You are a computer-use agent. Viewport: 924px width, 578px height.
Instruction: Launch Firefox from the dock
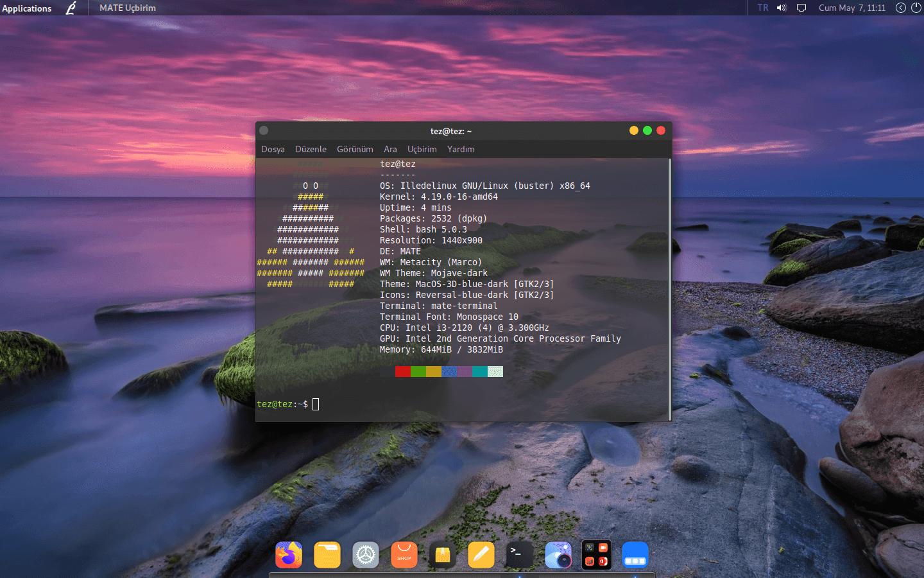click(x=289, y=555)
